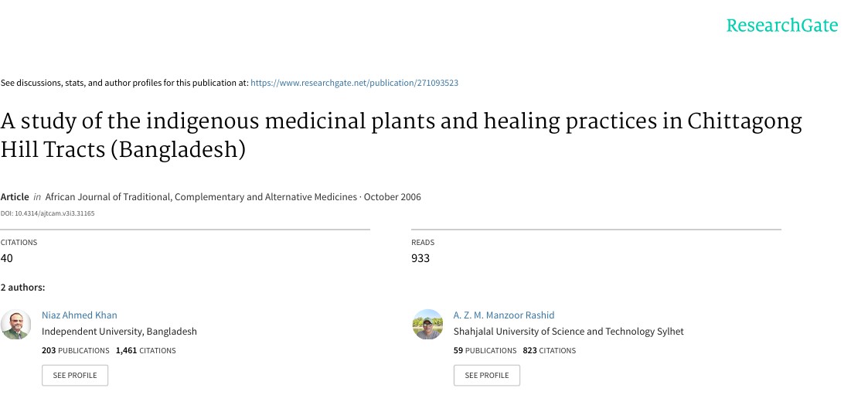This screenshot has width=868, height=395.
Task: Click the DOI 10.4314 identifier text
Action: coord(47,213)
